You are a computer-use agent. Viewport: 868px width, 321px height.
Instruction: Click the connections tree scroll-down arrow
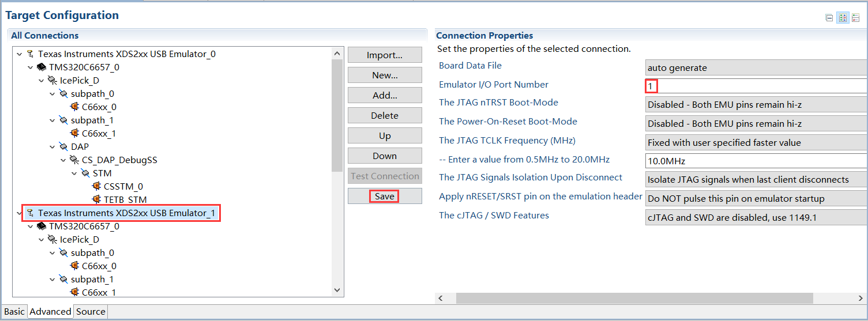338,290
